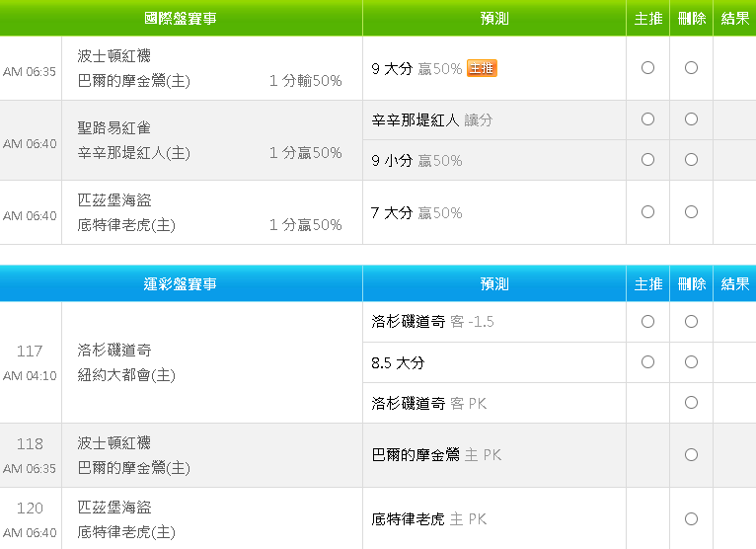The height and width of the screenshot is (549, 756).
Task: Select 主推 radio for 辛辛那提紅人 讓分
Action: (647, 119)
